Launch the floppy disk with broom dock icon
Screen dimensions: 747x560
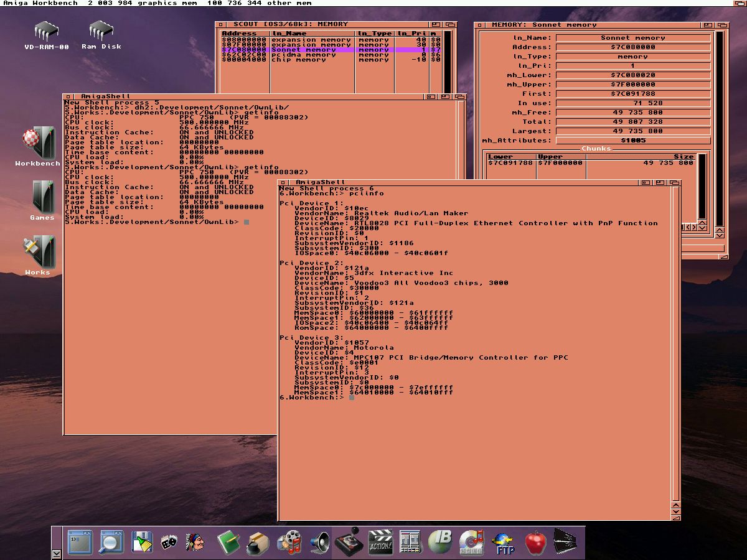142,542
